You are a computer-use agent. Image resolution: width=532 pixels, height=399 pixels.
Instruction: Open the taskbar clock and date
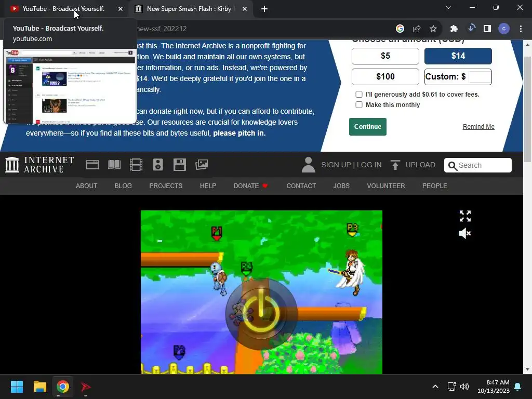coord(494,387)
